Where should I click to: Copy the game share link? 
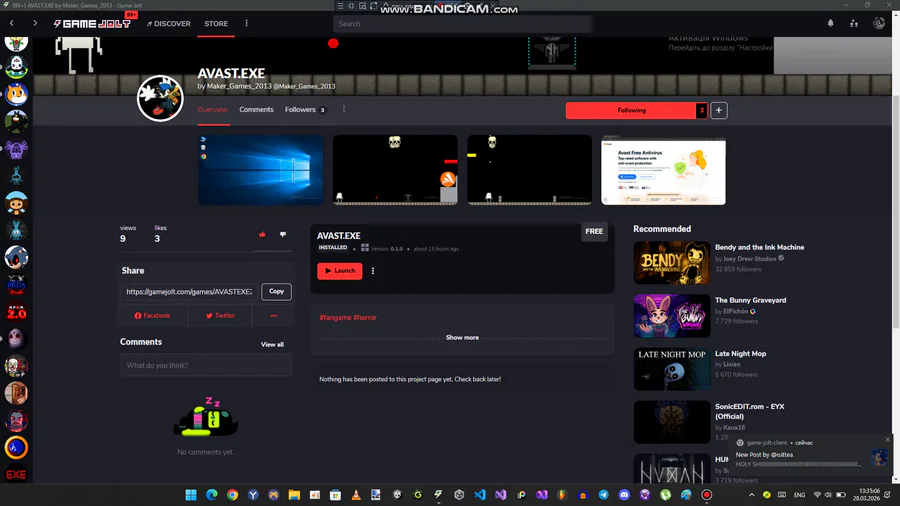pyautogui.click(x=277, y=291)
